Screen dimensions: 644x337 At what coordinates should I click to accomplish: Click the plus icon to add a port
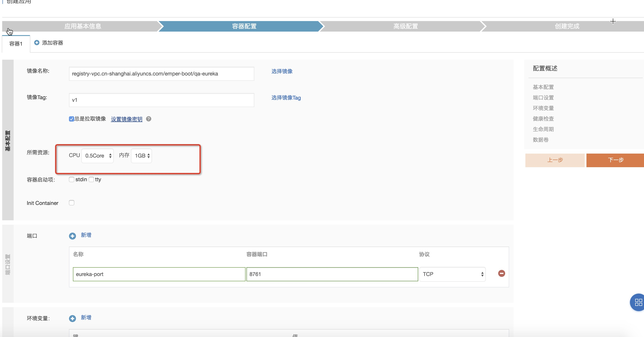point(72,236)
